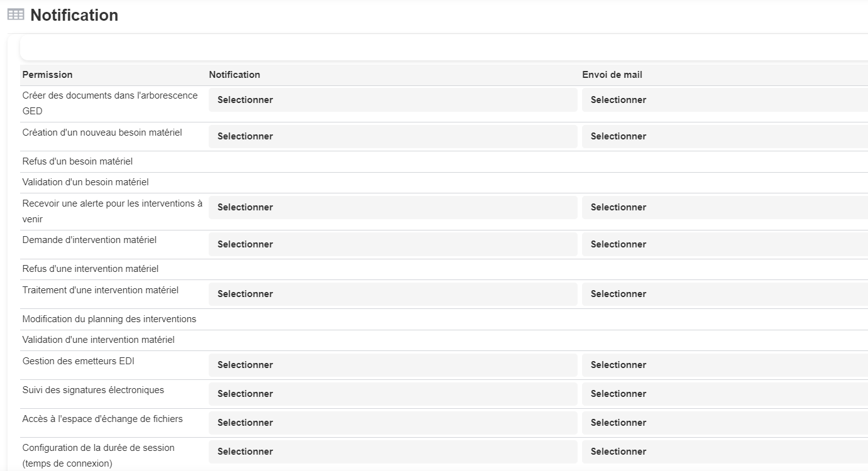Viewport: 868px width, 471px height.
Task: Select Envoi de mail for Suivi des signatures électroniques
Action: click(725, 394)
